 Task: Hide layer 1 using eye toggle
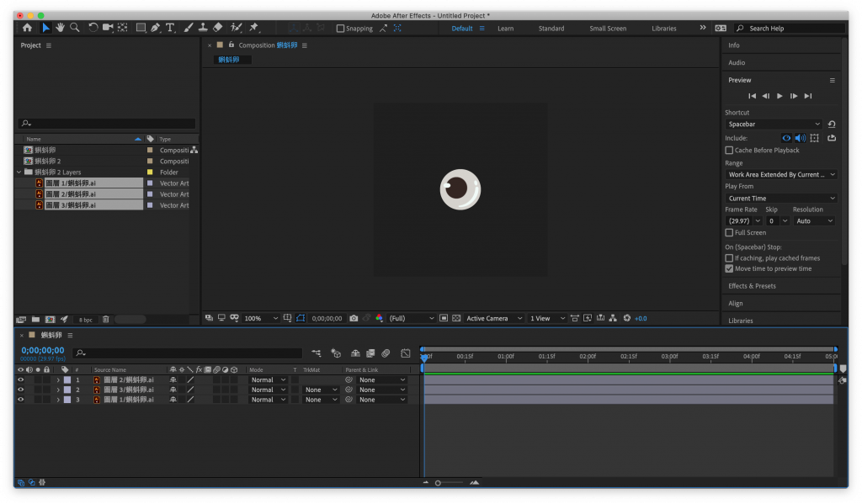click(21, 379)
